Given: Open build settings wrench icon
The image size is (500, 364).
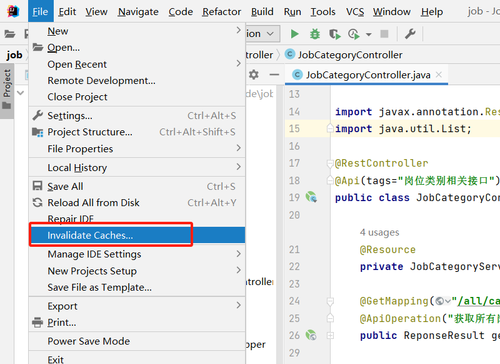Looking at the screenshot, I should tap(410, 34).
